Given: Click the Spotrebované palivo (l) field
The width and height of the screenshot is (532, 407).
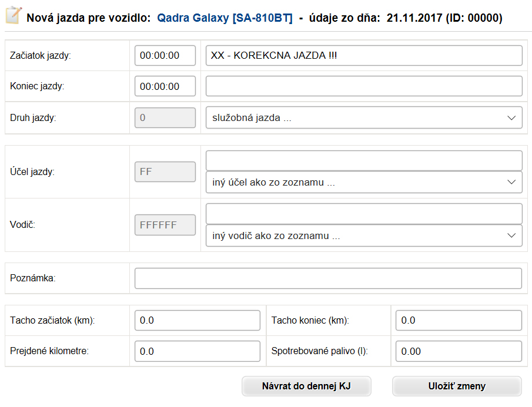Looking at the screenshot, I should (x=459, y=351).
